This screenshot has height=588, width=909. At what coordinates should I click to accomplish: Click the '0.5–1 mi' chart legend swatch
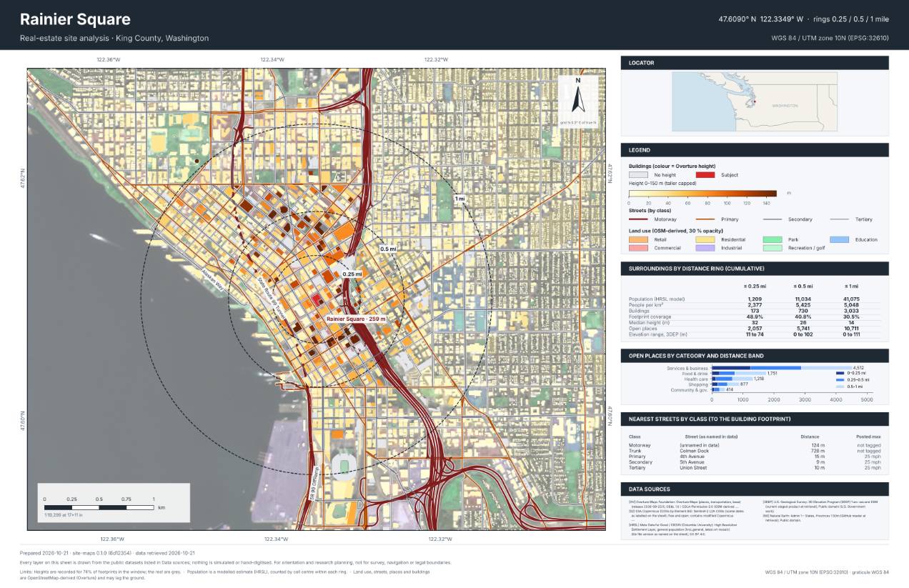click(x=840, y=386)
